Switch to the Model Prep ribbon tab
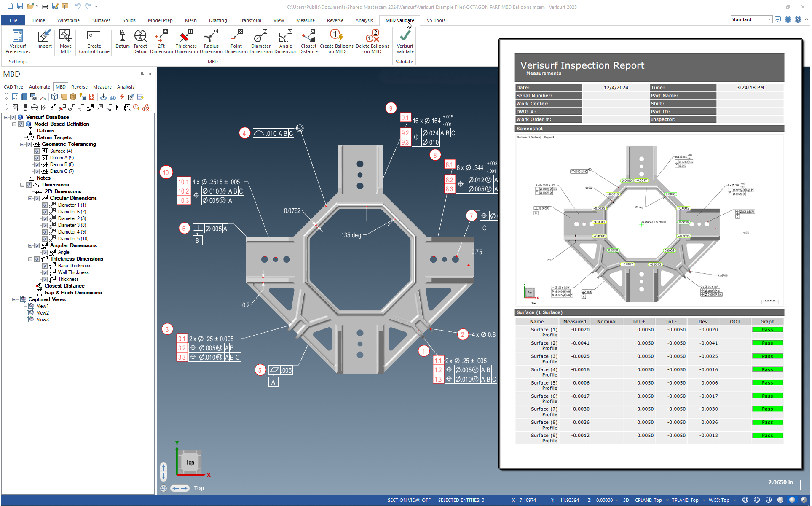 pyautogui.click(x=160, y=20)
